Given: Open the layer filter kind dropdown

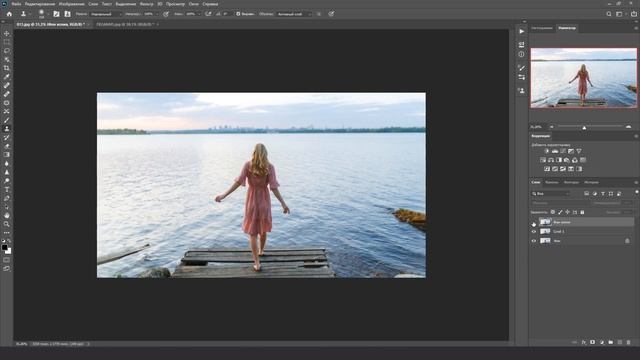Looking at the screenshot, I should pos(551,193).
